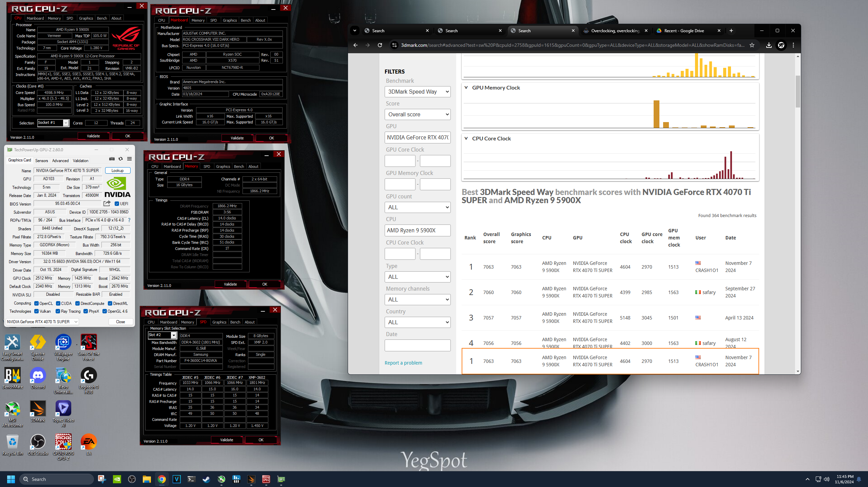Click Report a problem link

(403, 363)
